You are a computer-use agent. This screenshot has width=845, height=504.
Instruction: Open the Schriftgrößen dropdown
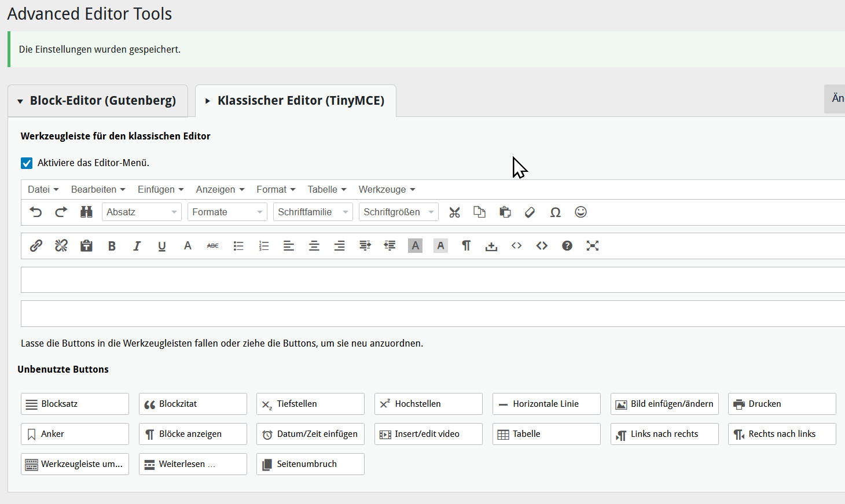(x=399, y=212)
